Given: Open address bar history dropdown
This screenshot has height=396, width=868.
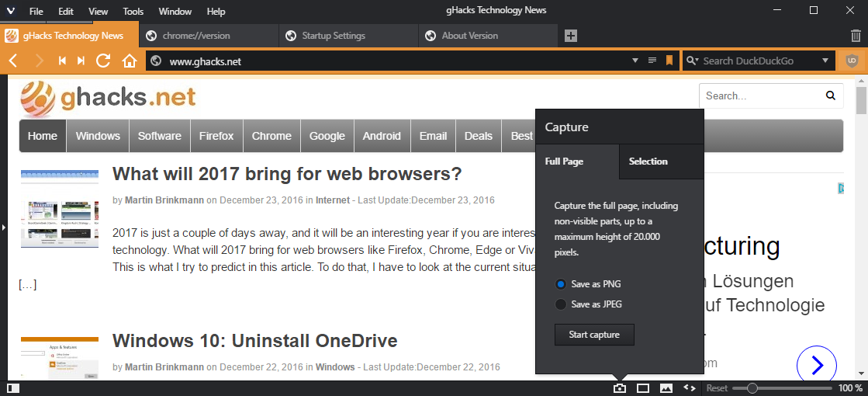Looking at the screenshot, I should point(635,61).
